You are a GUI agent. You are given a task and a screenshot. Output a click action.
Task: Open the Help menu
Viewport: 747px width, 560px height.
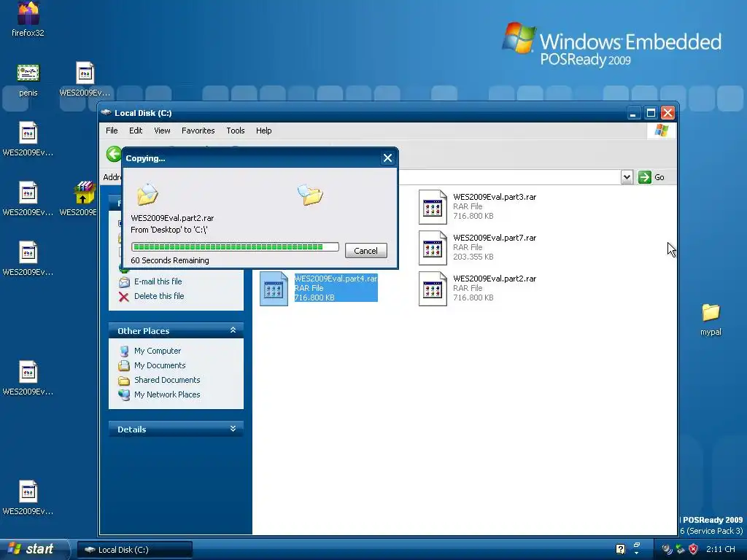coord(263,131)
